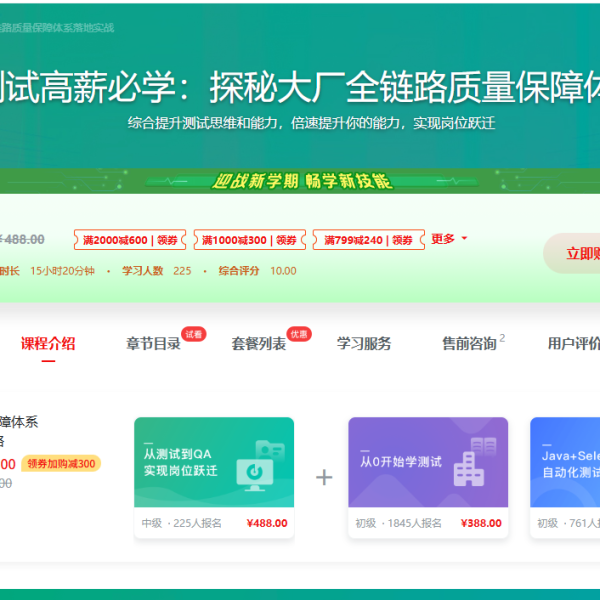Click the 综合评分 10.00 value
This screenshot has height=600, width=600.
pyautogui.click(x=283, y=271)
